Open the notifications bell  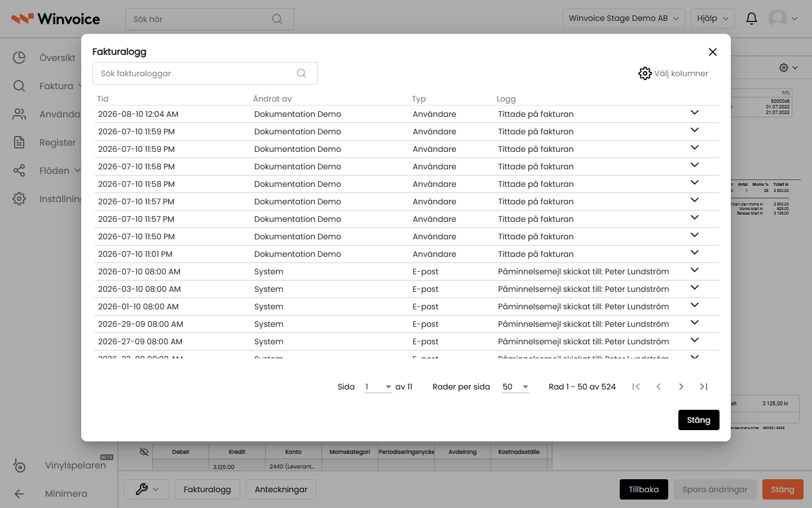tap(752, 19)
